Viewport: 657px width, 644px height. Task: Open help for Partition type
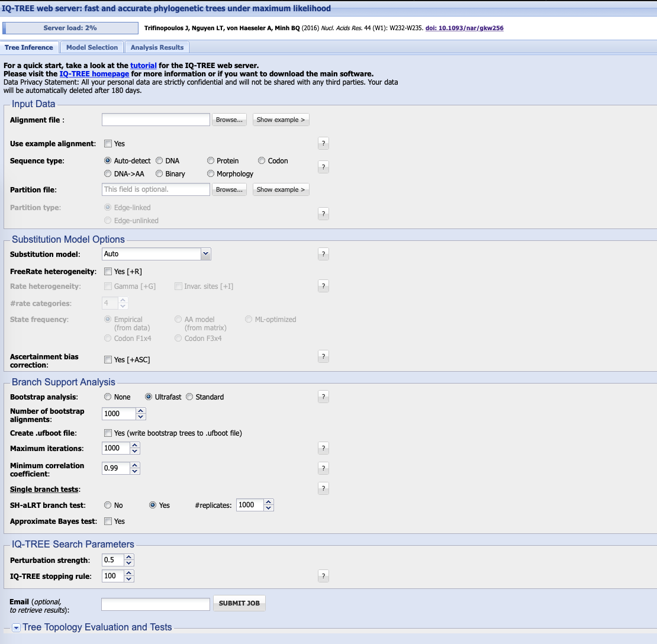pos(323,214)
